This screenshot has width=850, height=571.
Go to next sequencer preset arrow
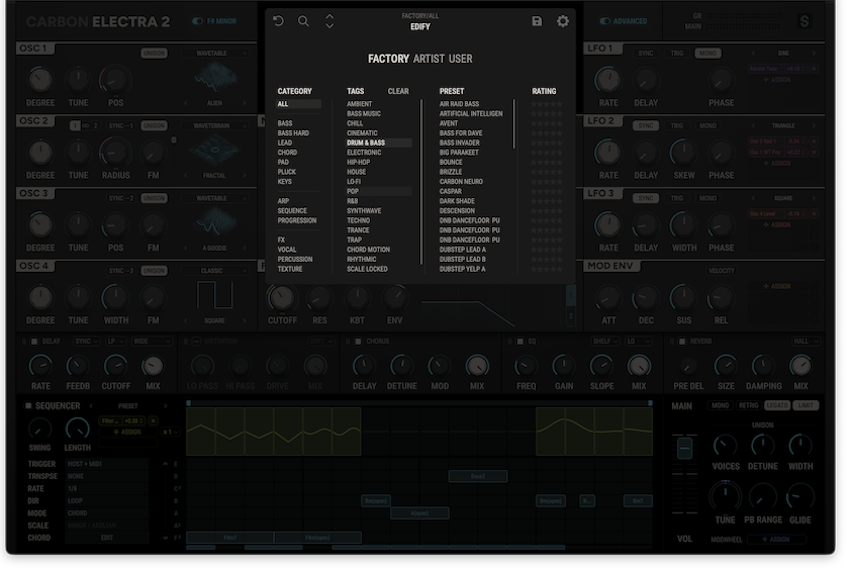[165, 406]
